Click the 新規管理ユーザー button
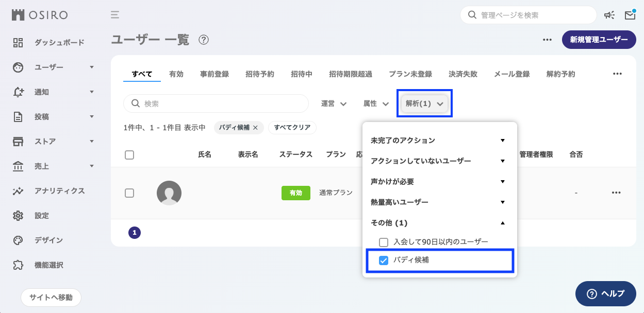 (599, 40)
